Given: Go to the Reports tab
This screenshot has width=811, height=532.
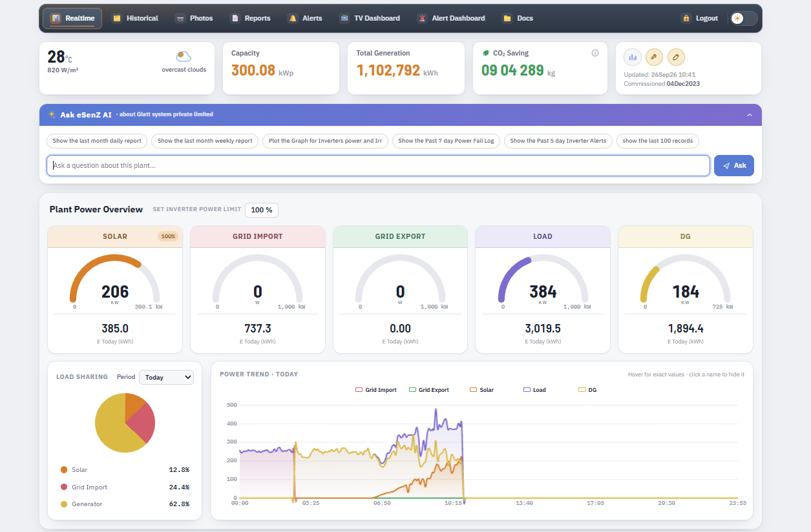Looking at the screenshot, I should click(251, 18).
